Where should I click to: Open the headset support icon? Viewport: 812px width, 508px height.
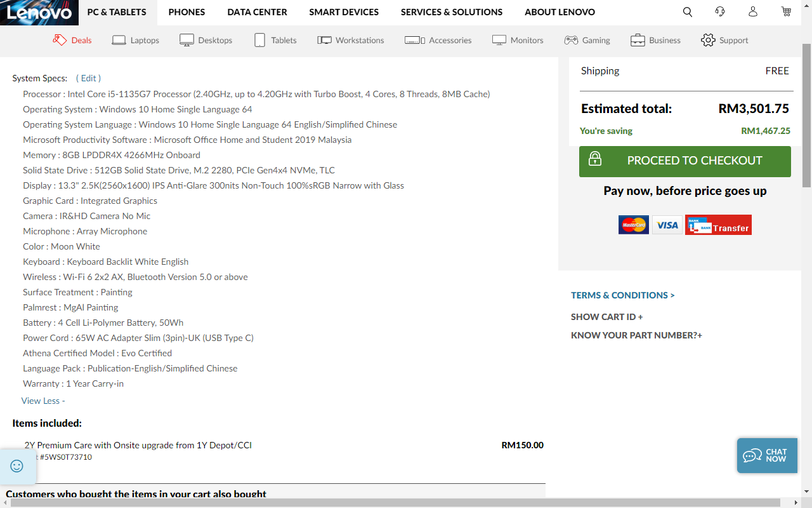pos(720,12)
